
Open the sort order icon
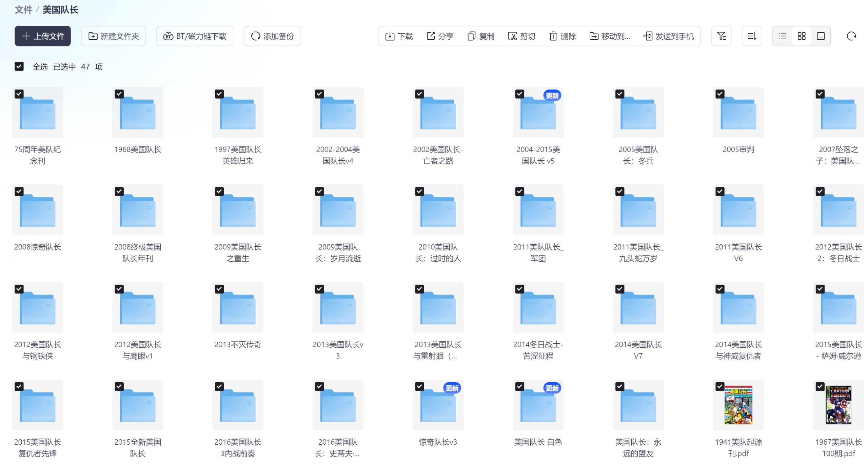coord(751,36)
